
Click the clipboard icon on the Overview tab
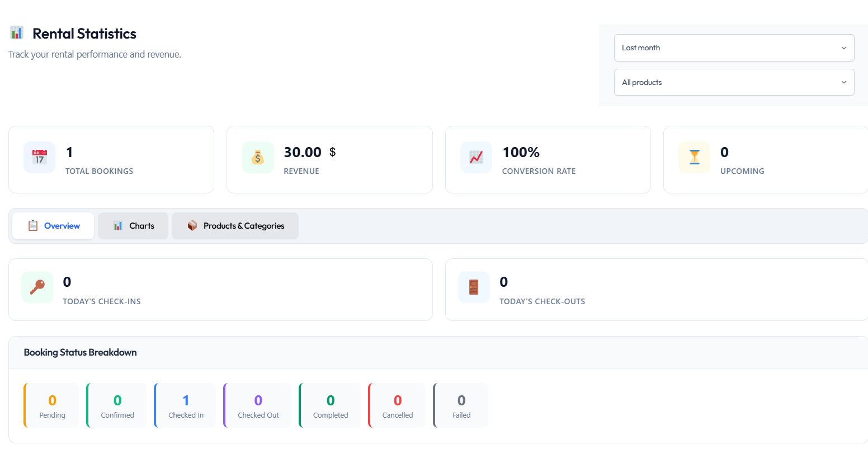click(x=33, y=225)
